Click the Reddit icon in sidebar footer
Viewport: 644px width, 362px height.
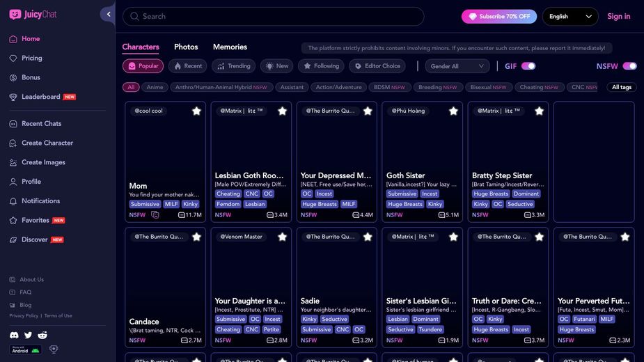[42, 336]
